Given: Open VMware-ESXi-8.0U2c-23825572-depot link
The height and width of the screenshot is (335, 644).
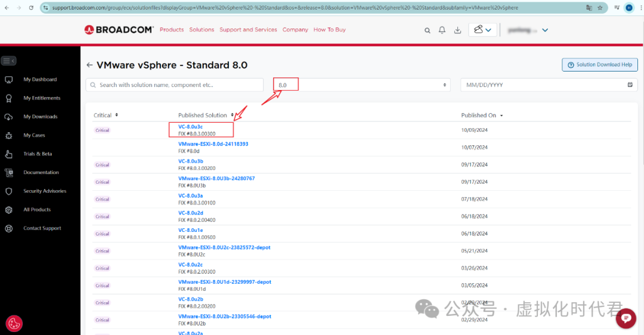Looking at the screenshot, I should 224,247.
